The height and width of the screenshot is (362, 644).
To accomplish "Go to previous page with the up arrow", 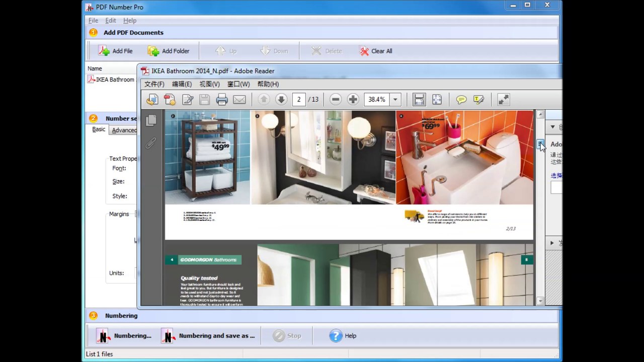I will (264, 100).
